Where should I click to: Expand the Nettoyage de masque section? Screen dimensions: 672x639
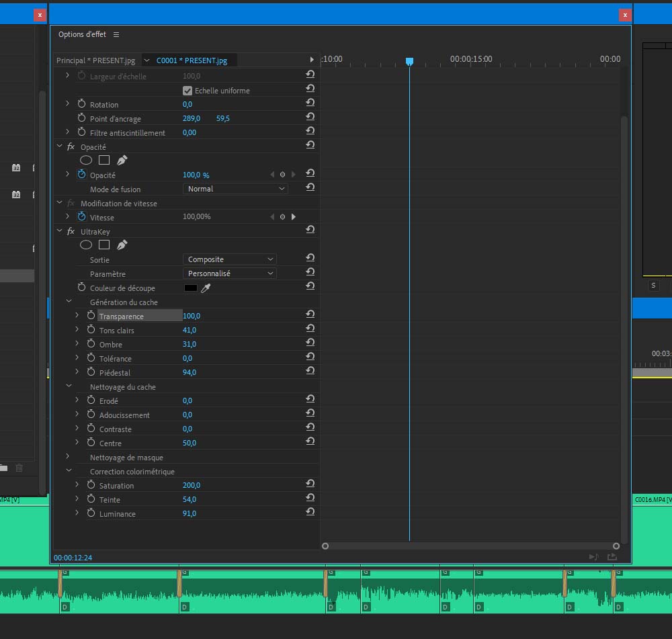coord(69,458)
